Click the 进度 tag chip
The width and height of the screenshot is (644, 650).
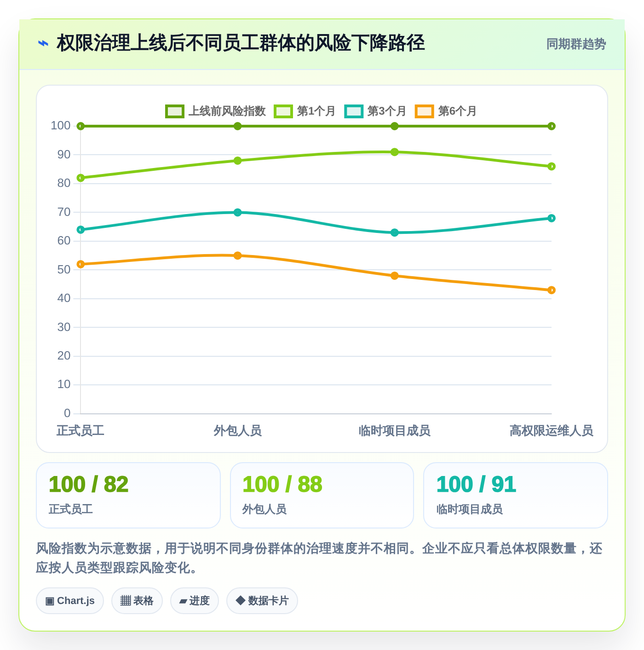195,601
